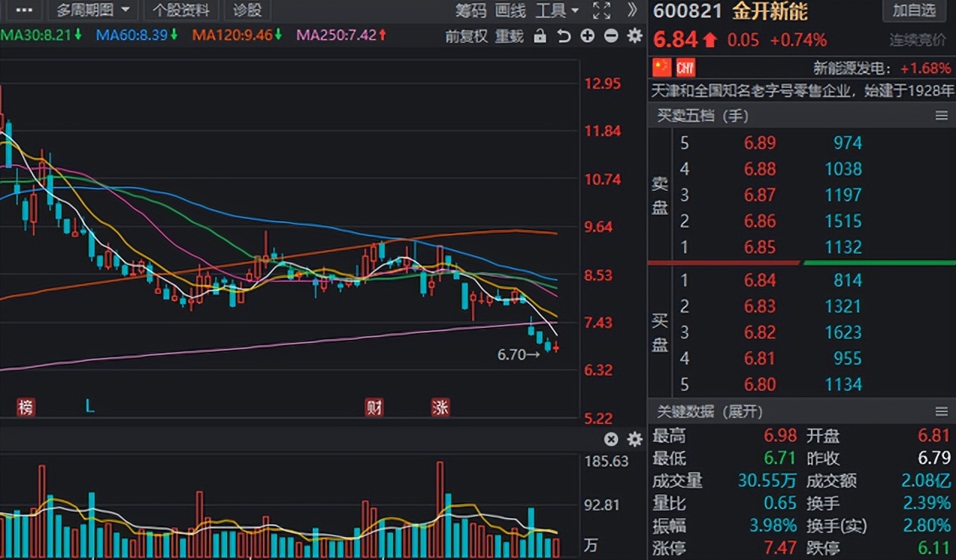Open main chart settings gear
956x560 pixels.
coord(635,36)
